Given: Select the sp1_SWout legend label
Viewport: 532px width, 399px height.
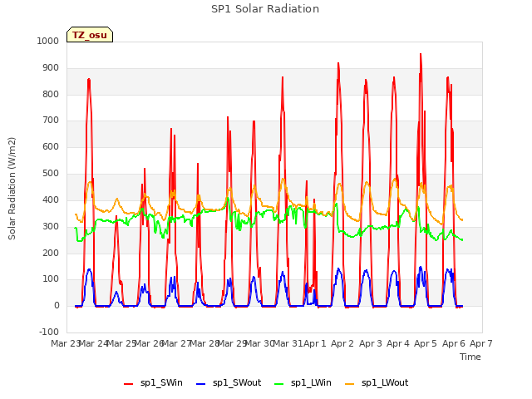Looking at the screenshot, I should (237, 382).
